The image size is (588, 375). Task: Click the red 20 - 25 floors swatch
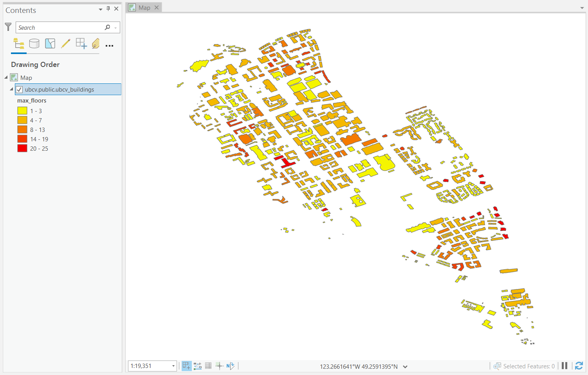(x=22, y=148)
